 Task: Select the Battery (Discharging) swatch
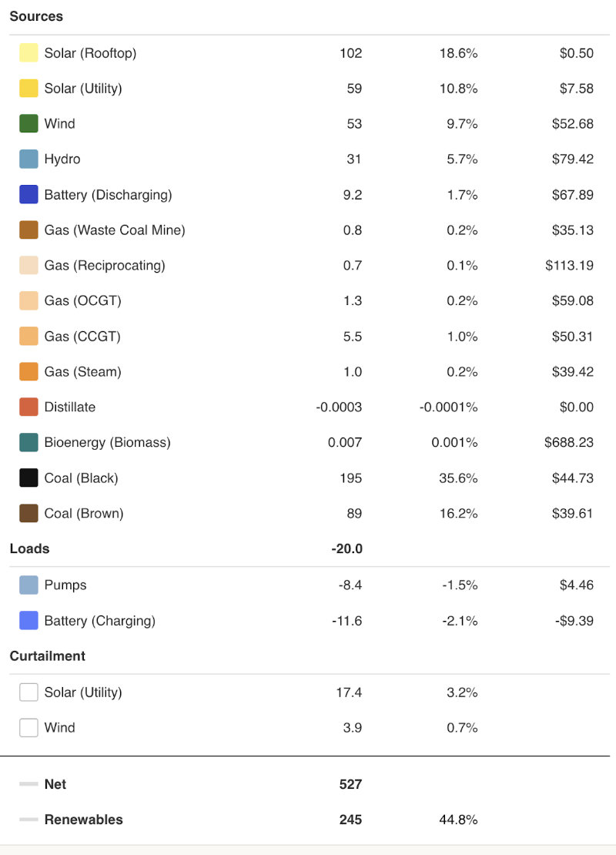pos(28,194)
